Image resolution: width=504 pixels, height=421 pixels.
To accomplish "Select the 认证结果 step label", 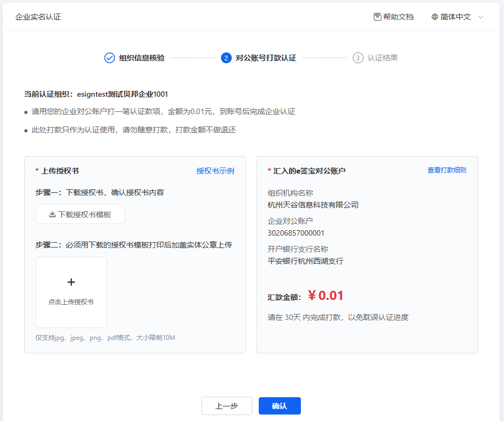I will coord(382,58).
